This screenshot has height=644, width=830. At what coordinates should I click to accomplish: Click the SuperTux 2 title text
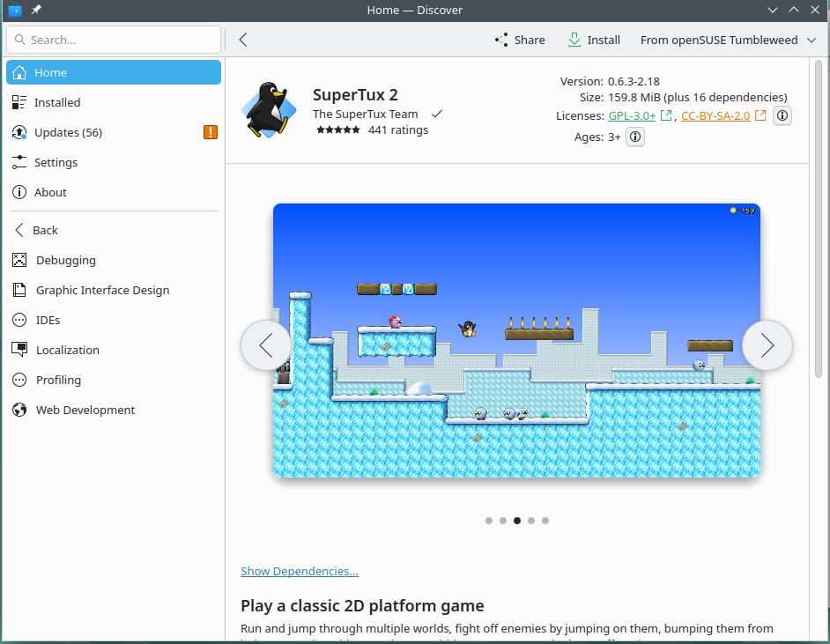click(355, 95)
